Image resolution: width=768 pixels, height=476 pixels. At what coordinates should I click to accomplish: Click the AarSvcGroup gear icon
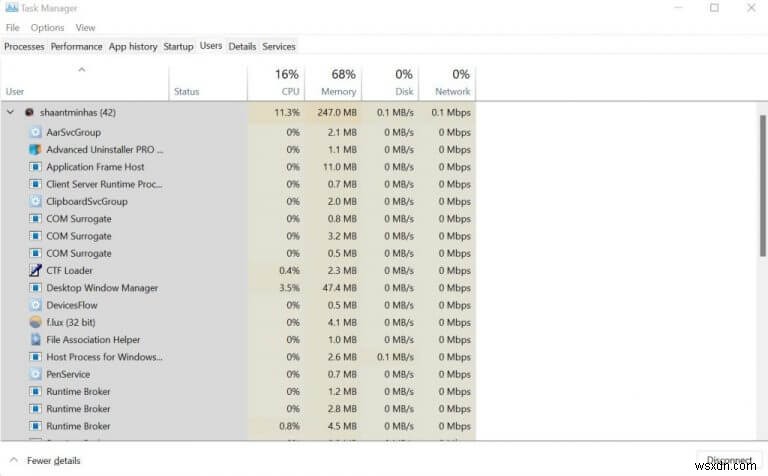pos(35,132)
